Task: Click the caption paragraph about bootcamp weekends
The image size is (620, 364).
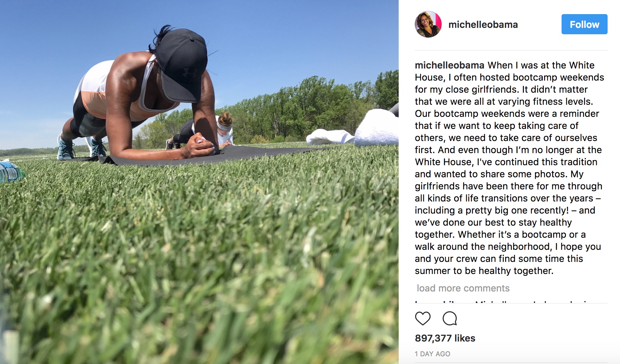Action: click(x=509, y=168)
